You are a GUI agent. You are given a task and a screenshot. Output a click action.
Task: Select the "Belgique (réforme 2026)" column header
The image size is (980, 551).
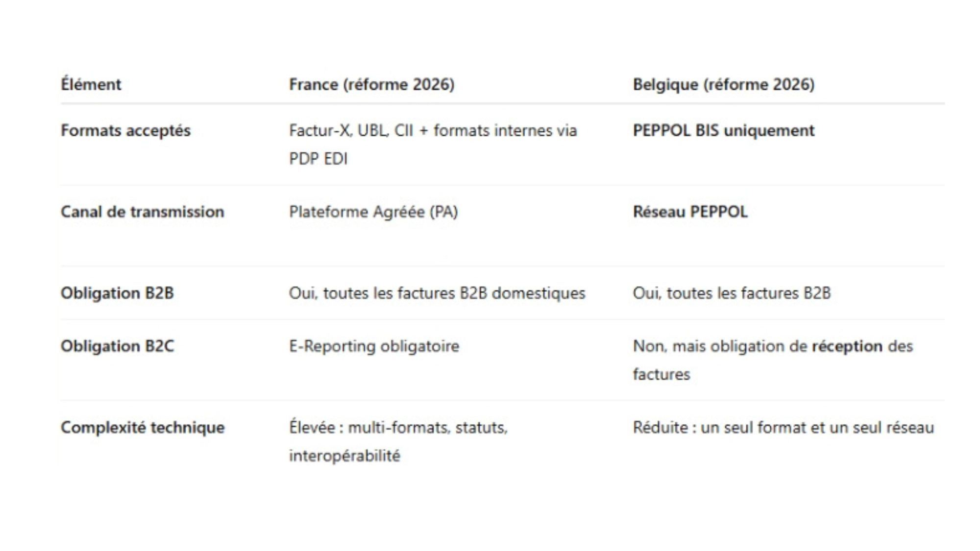click(723, 84)
